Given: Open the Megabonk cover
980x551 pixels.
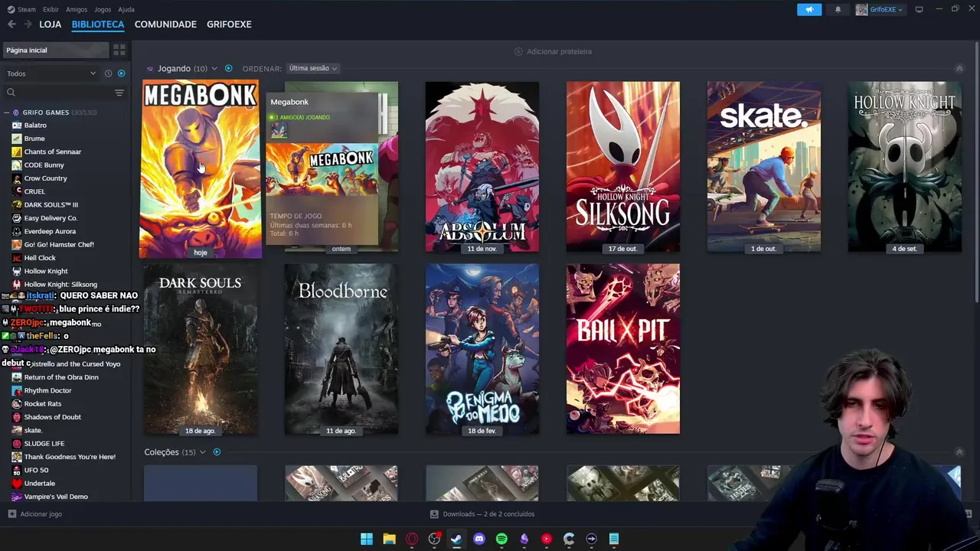Looking at the screenshot, I should [x=201, y=168].
